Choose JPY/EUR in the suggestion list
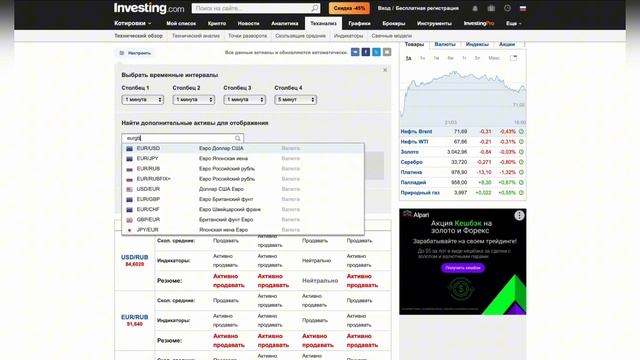This screenshot has width=640, height=360. tap(243, 230)
